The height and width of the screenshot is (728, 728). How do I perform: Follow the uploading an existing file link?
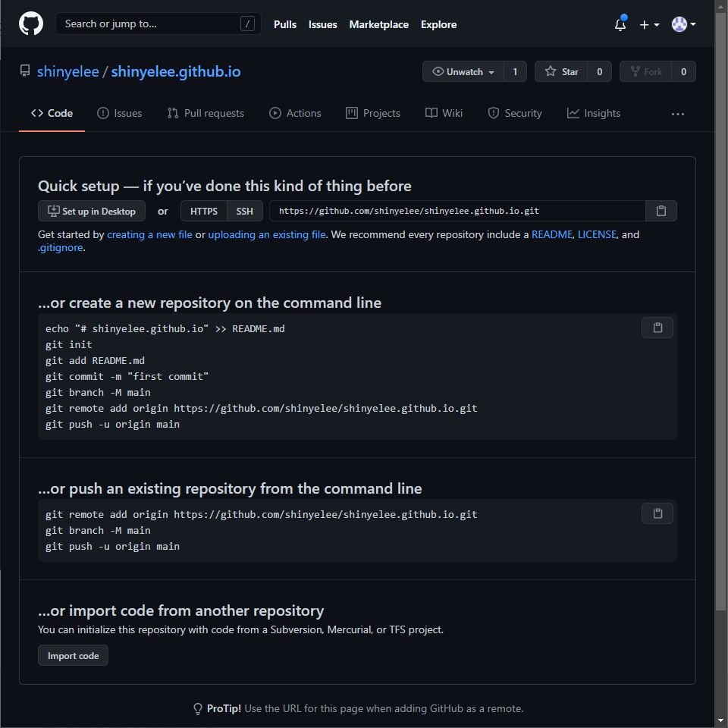click(x=266, y=234)
